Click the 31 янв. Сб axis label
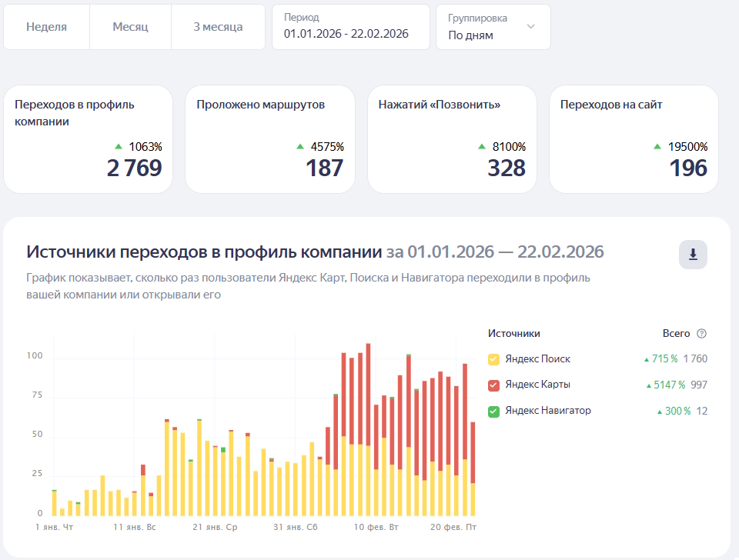739x560 pixels. coord(296,527)
